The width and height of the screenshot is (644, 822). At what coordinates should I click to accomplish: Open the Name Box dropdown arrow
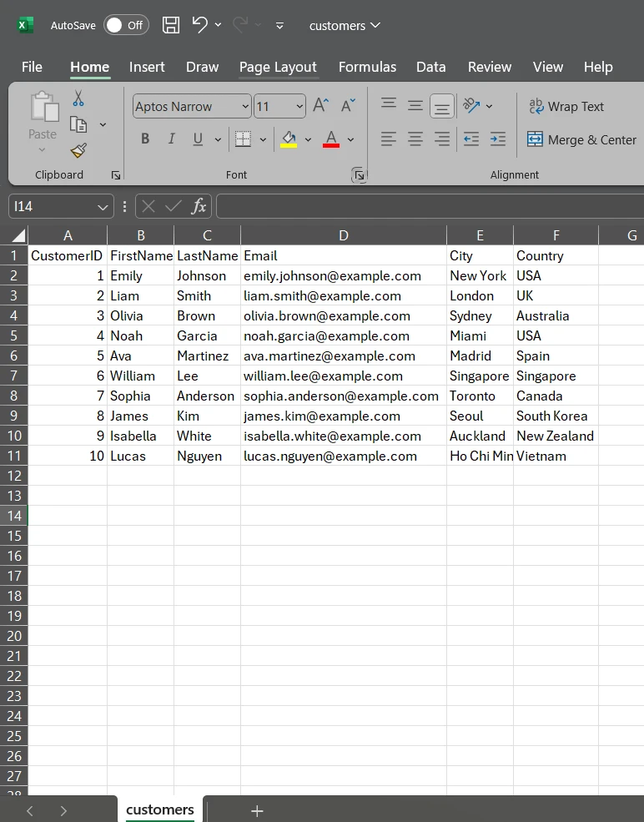[103, 206]
